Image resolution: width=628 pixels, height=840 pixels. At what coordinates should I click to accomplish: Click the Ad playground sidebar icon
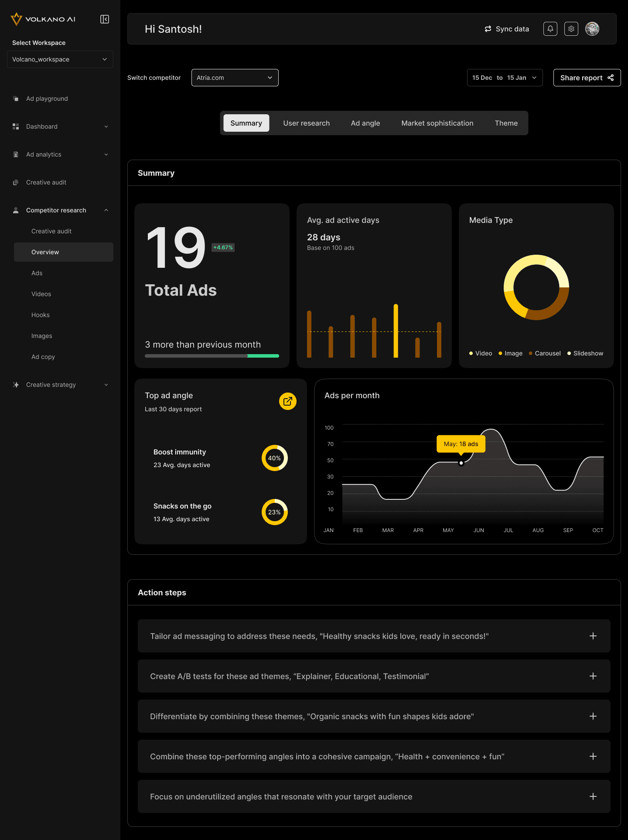16,99
